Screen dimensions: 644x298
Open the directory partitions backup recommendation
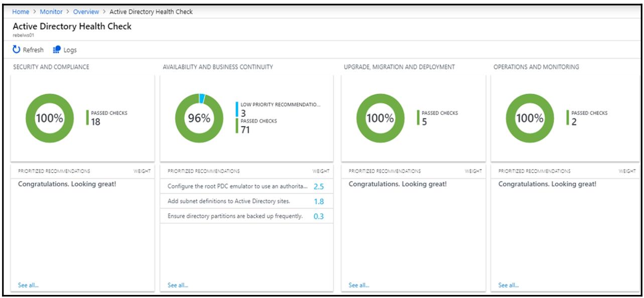(x=235, y=216)
